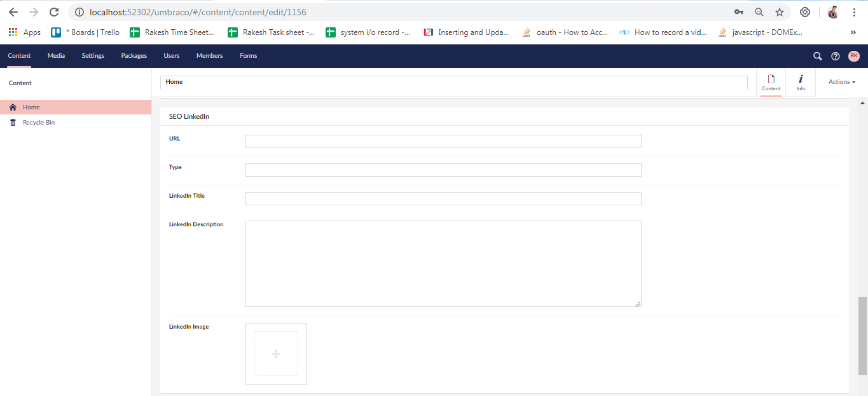
Task: Open the How to record a vid... bookmark
Action: [x=663, y=32]
